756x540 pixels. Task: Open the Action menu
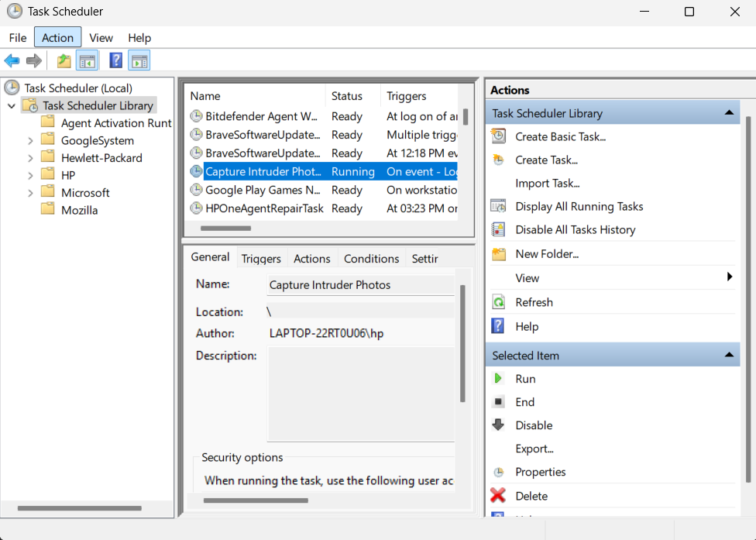tap(57, 37)
